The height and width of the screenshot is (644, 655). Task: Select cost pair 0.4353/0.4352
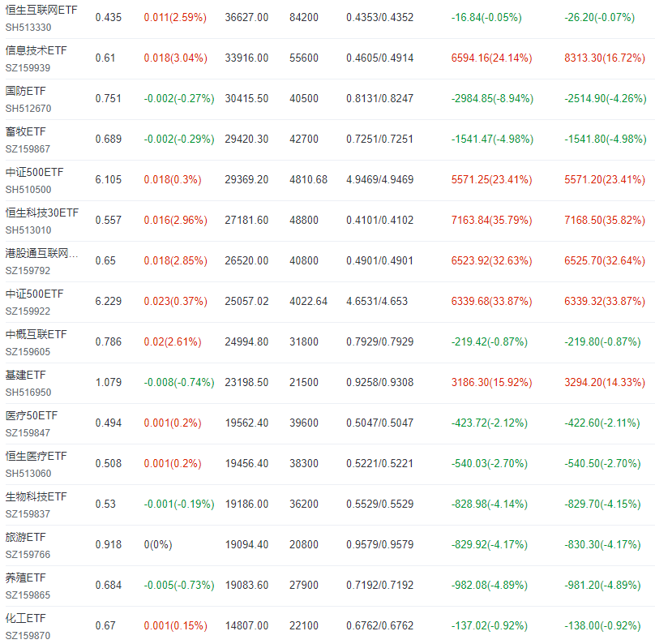pyautogui.click(x=380, y=18)
